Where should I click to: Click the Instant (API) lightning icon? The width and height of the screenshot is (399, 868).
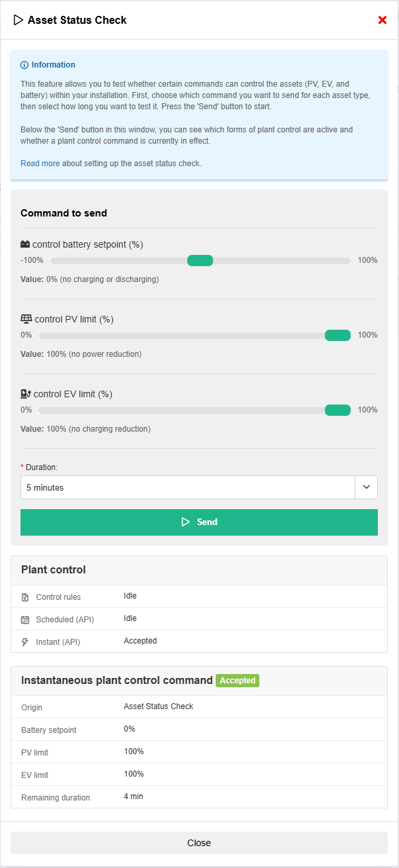[x=25, y=642]
